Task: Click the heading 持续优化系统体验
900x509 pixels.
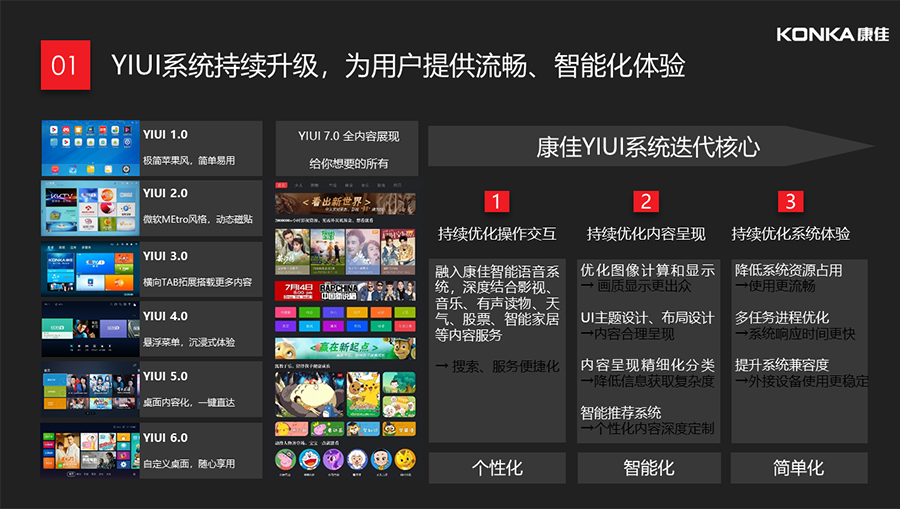Action: (x=791, y=234)
